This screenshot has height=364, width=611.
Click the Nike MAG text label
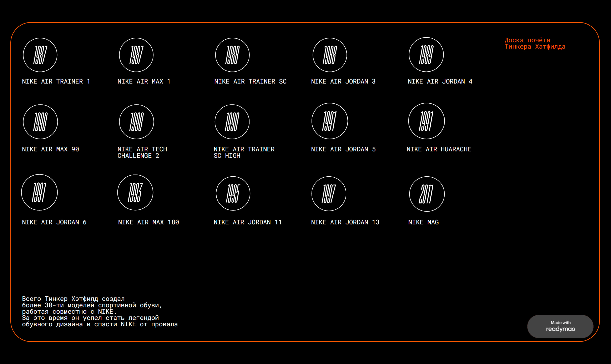pos(423,222)
